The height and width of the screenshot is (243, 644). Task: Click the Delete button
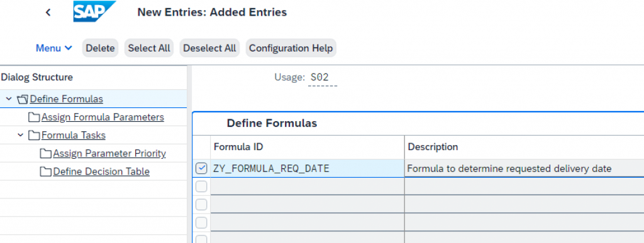[100, 48]
